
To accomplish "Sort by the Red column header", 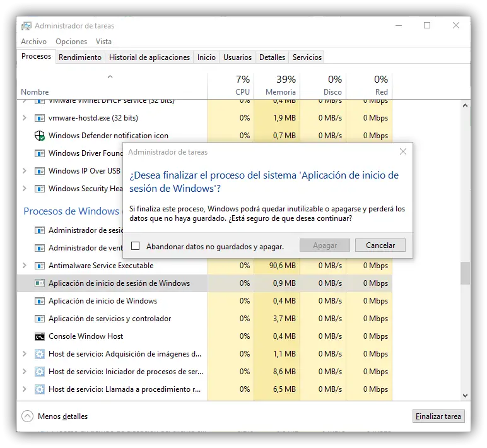I will 369,86.
